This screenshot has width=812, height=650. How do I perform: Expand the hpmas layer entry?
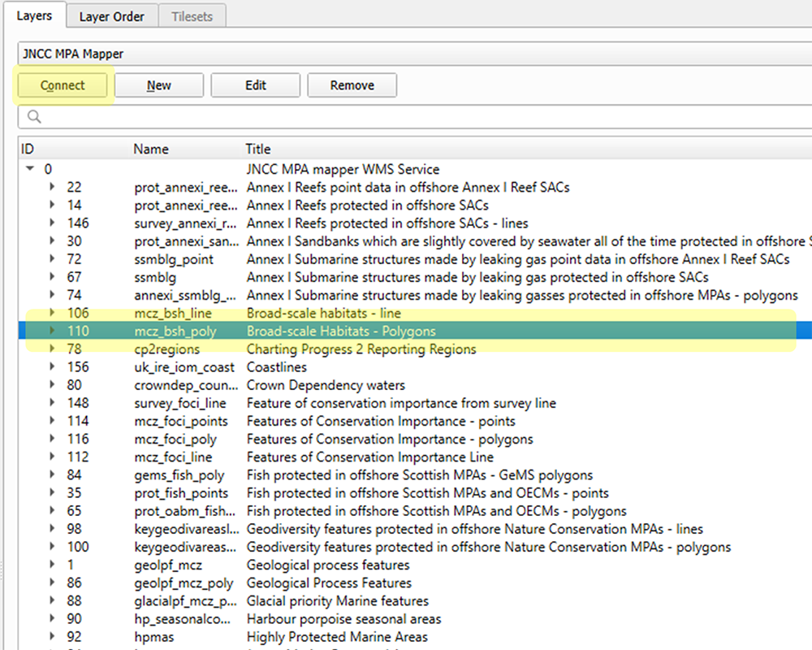(x=52, y=637)
